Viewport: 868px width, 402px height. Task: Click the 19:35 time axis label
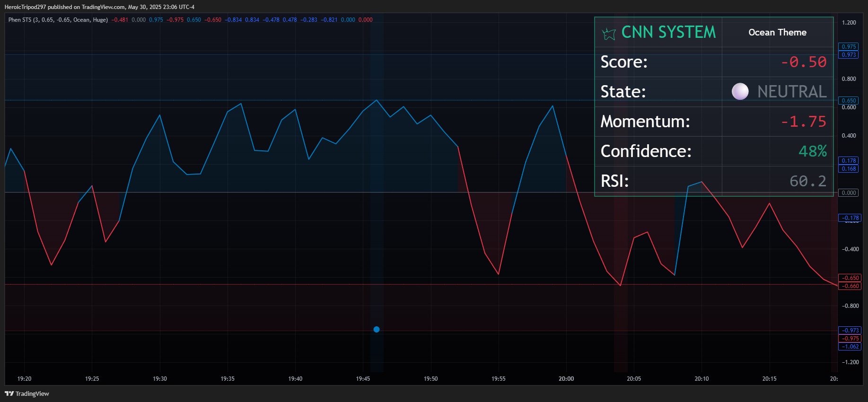coord(228,379)
